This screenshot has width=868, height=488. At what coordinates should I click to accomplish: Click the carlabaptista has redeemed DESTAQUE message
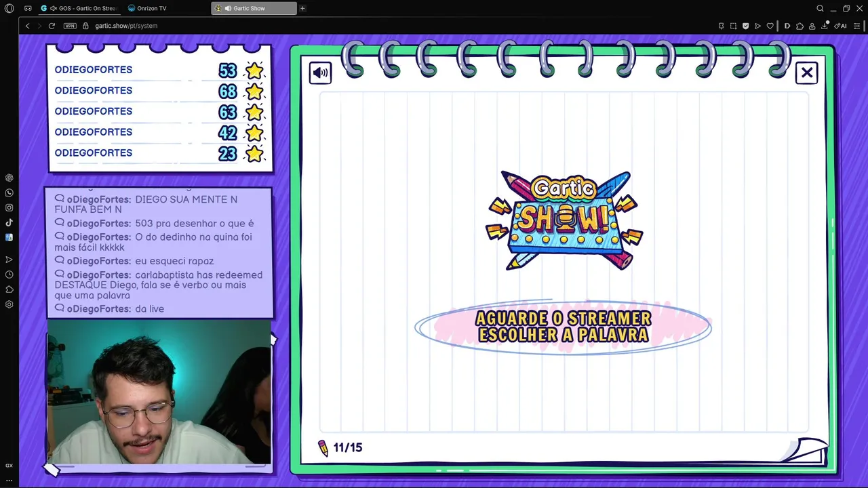tap(159, 285)
